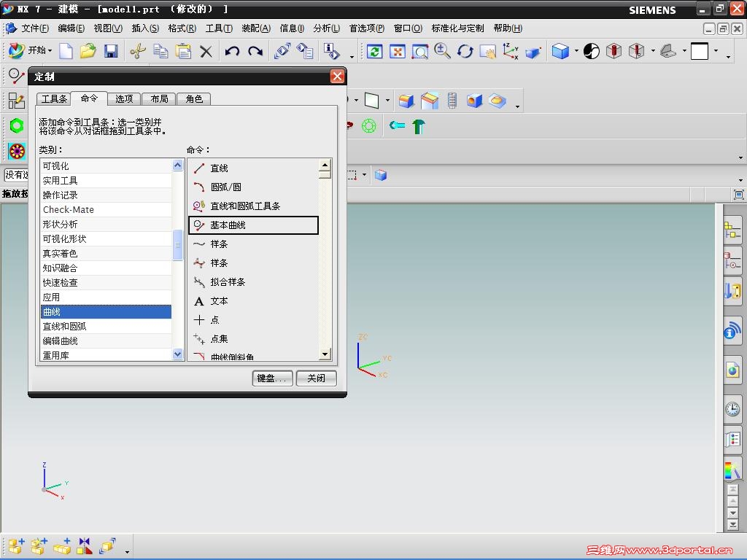
Task: Select the 基本曲线 command
Action: point(253,225)
